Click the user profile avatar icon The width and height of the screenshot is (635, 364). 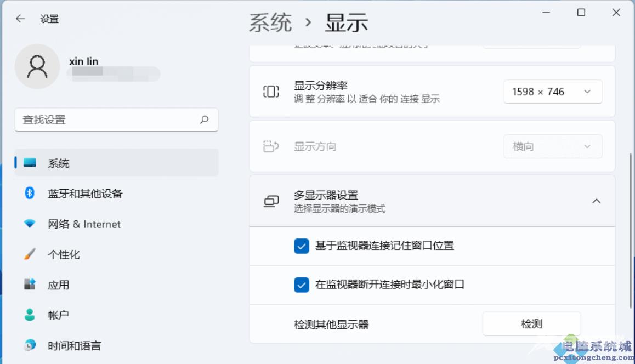(37, 66)
